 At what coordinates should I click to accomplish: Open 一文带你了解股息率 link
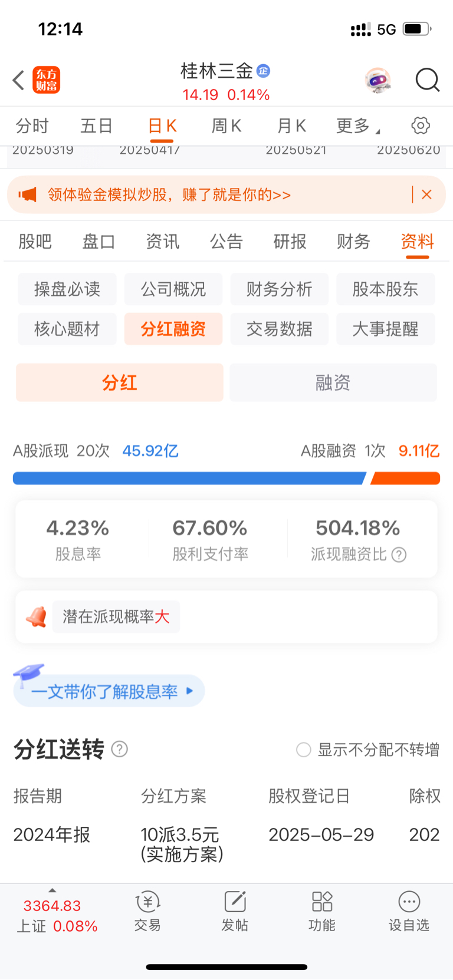pyautogui.click(x=110, y=691)
